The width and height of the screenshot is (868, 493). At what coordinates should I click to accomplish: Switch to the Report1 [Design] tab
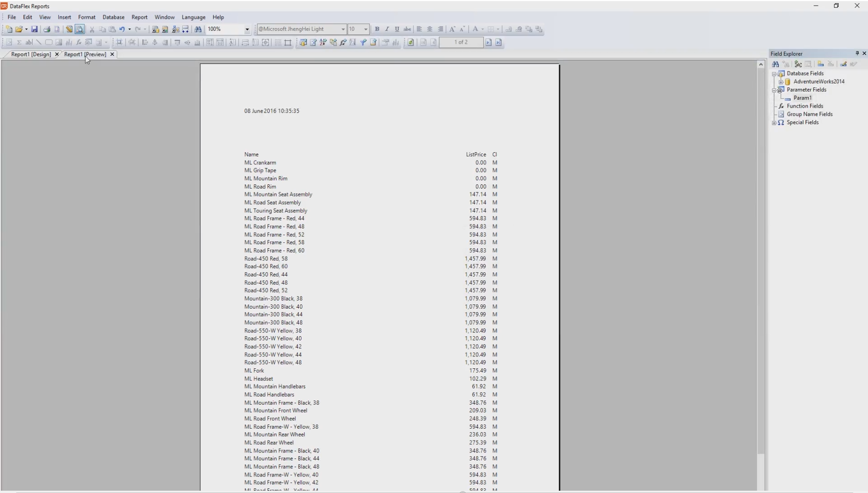31,54
